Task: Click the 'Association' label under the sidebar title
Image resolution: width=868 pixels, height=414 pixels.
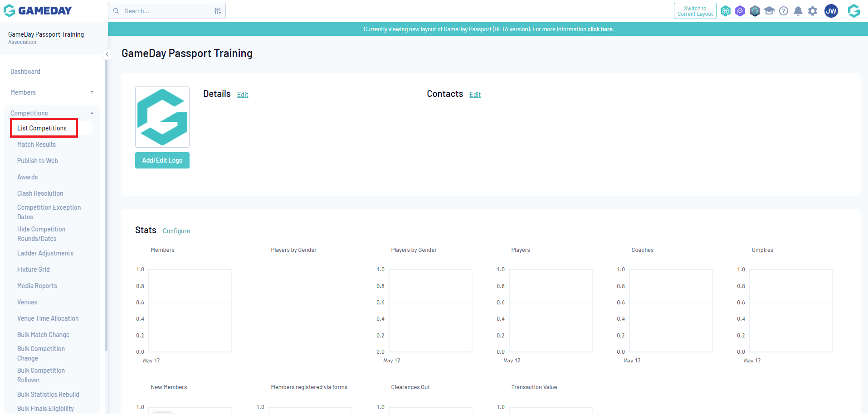Action: (22, 42)
